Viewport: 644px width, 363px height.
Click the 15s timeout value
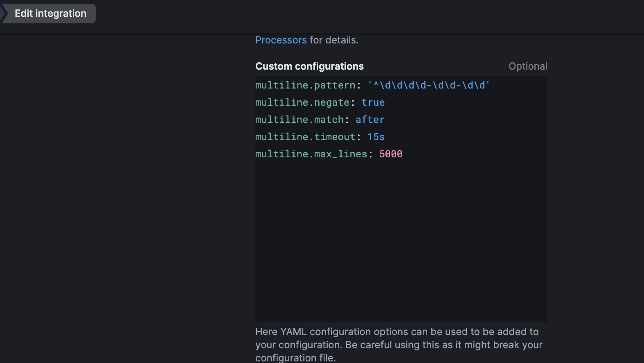coord(376,137)
